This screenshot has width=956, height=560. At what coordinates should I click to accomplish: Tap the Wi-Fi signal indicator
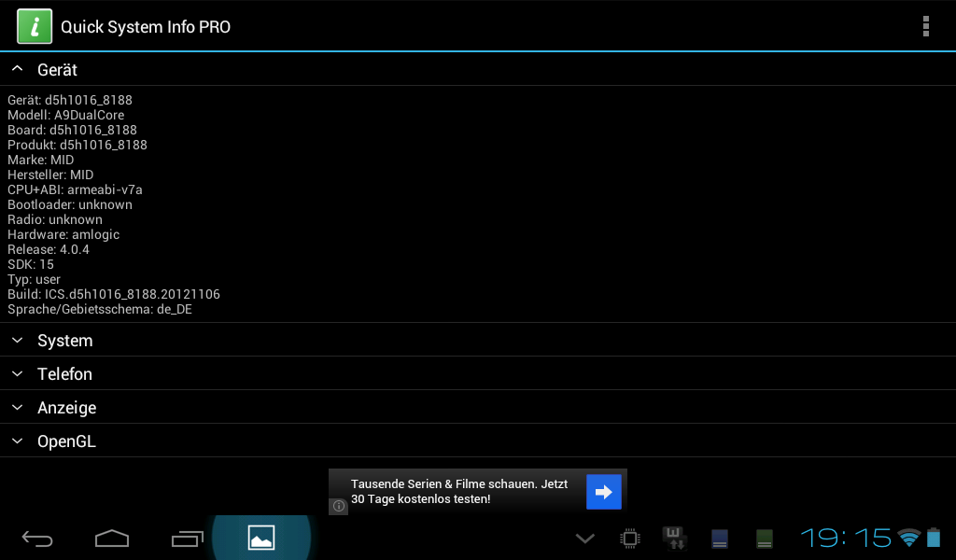tap(907, 538)
